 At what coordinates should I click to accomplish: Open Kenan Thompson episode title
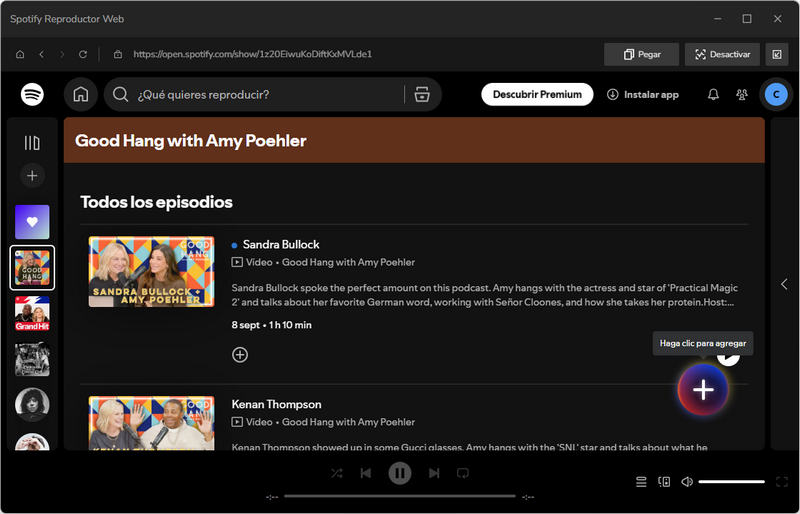277,404
